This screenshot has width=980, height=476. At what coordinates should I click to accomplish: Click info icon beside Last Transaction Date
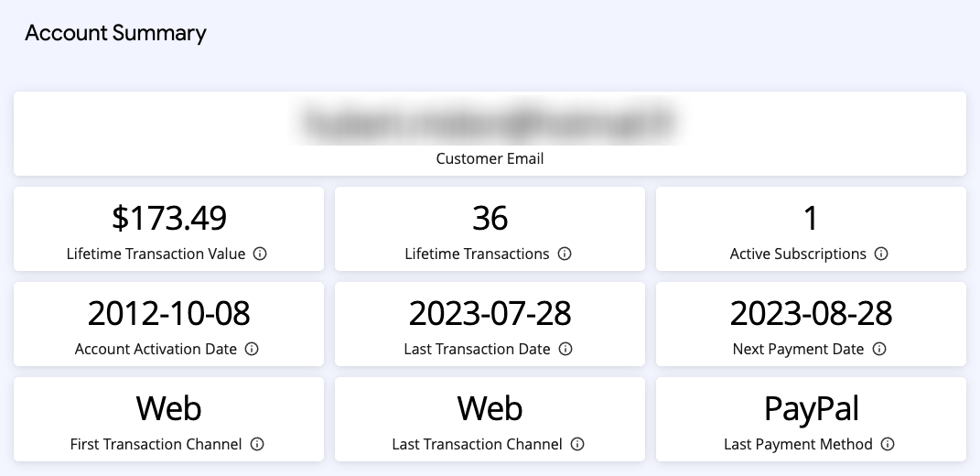[x=565, y=349]
